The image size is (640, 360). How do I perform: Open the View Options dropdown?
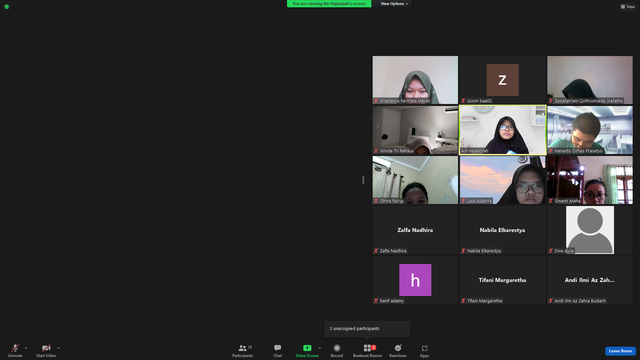click(x=394, y=4)
